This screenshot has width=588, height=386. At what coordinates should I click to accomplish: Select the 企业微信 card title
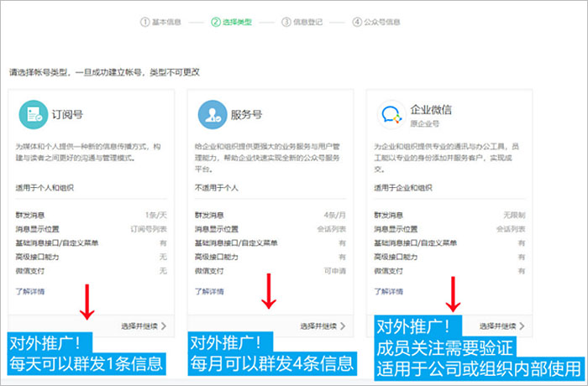point(431,108)
